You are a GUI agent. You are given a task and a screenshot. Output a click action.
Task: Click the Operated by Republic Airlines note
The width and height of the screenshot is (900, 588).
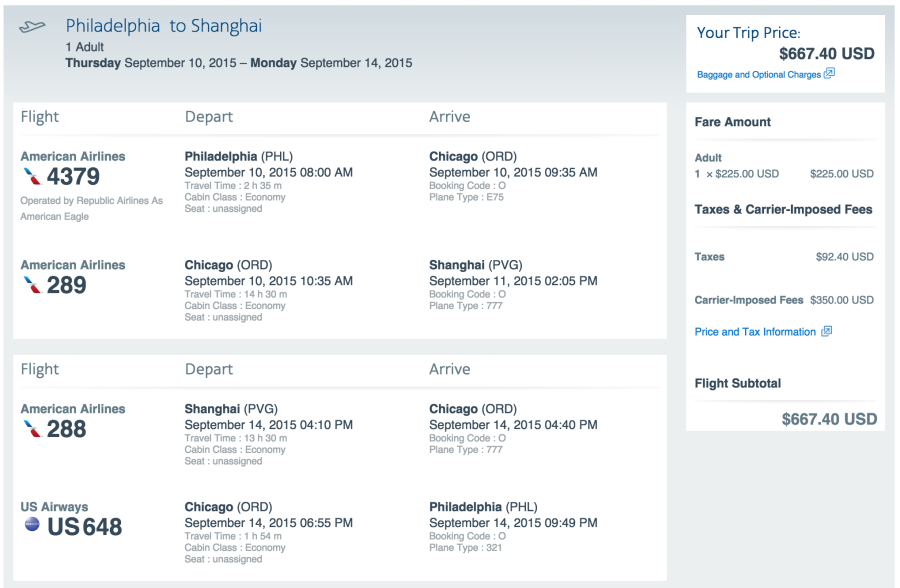[x=91, y=208]
